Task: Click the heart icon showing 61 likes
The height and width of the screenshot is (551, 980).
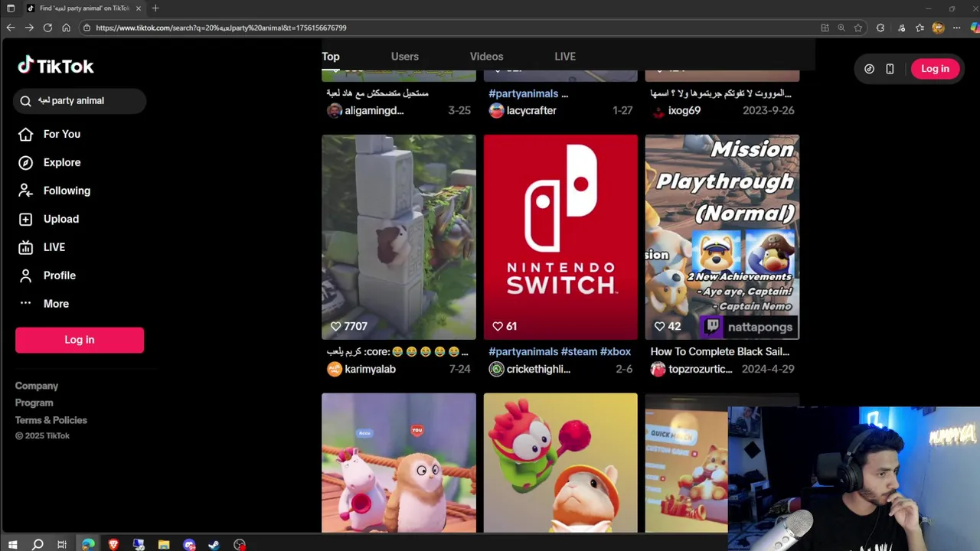Action: [x=497, y=326]
